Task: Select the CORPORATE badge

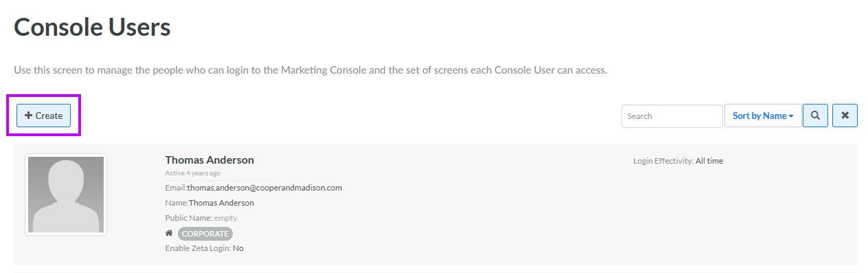Action: coord(205,234)
